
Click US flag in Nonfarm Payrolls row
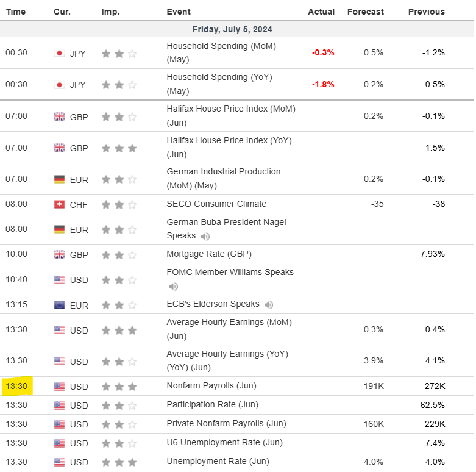59,387
